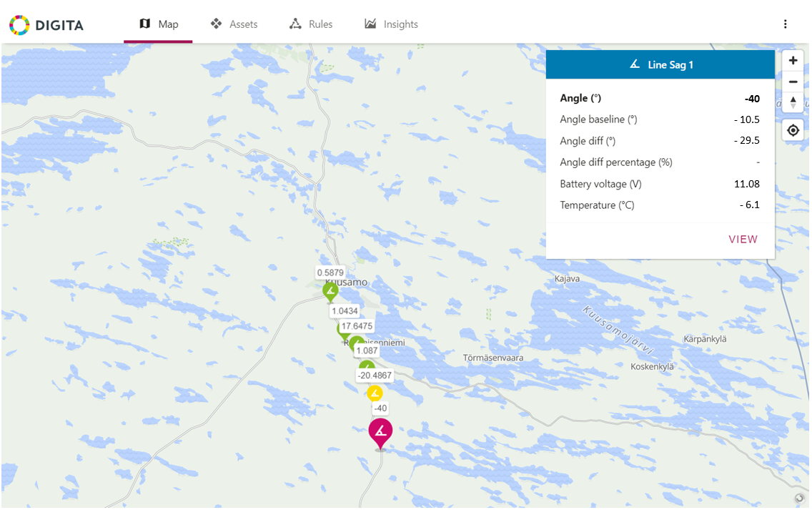Click the zoom in plus button
This screenshot has height=515, width=812.
(x=792, y=61)
